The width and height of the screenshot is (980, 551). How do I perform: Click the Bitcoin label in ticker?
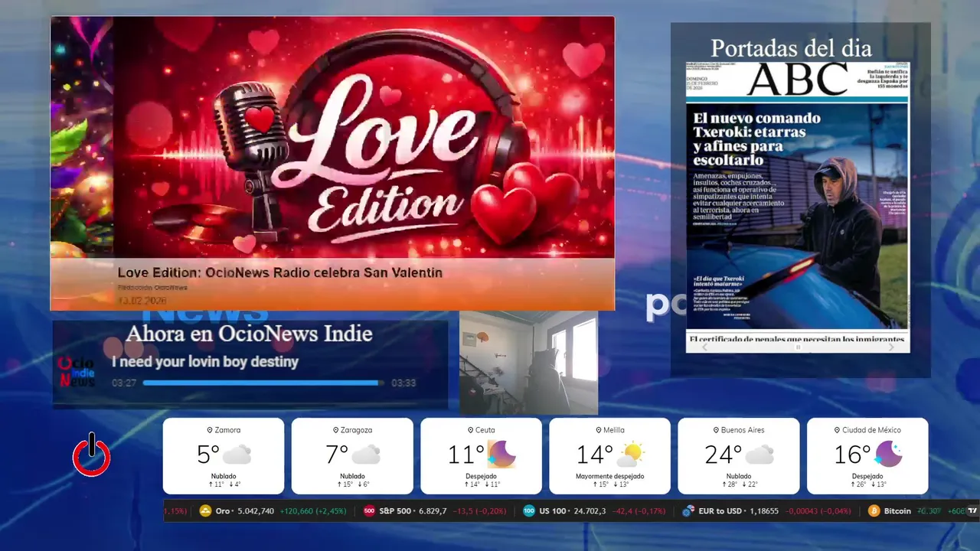(897, 511)
